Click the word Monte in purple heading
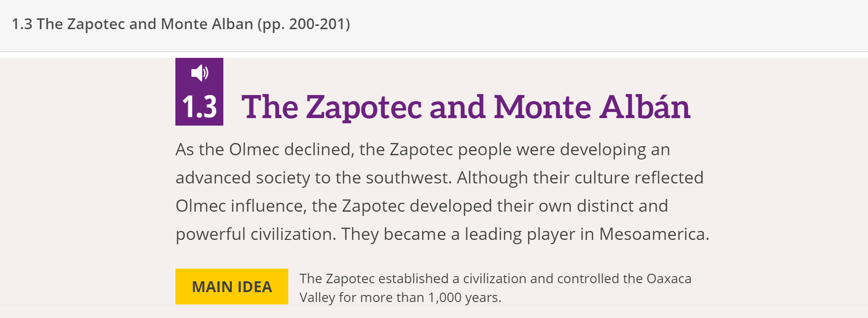Screen dimensions: 868x318 [542, 107]
